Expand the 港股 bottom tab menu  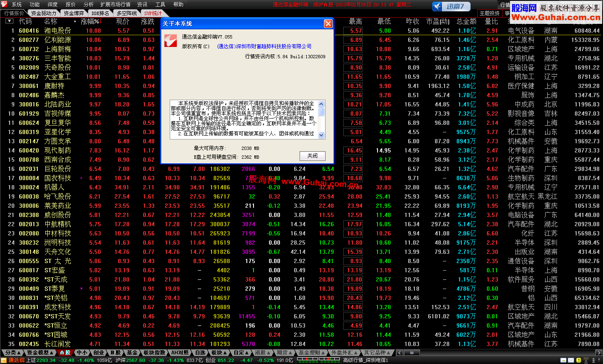tap(263, 353)
